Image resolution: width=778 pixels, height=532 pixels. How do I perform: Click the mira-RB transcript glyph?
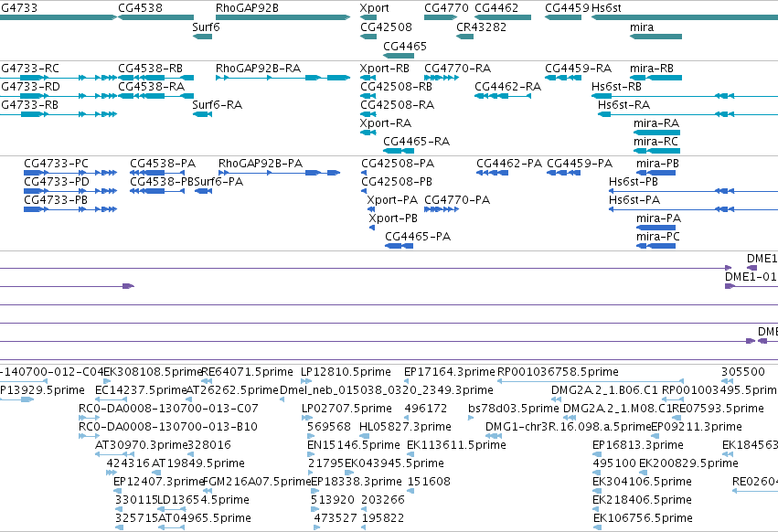(655, 78)
